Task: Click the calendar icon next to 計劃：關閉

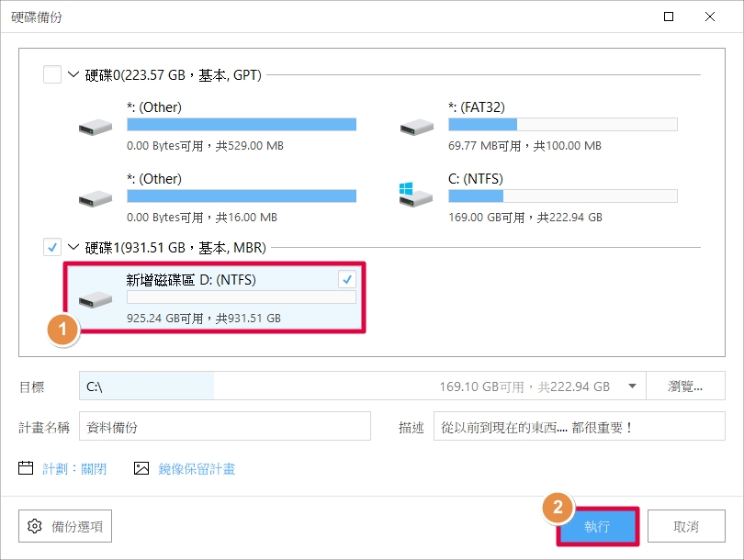Action: click(x=26, y=468)
